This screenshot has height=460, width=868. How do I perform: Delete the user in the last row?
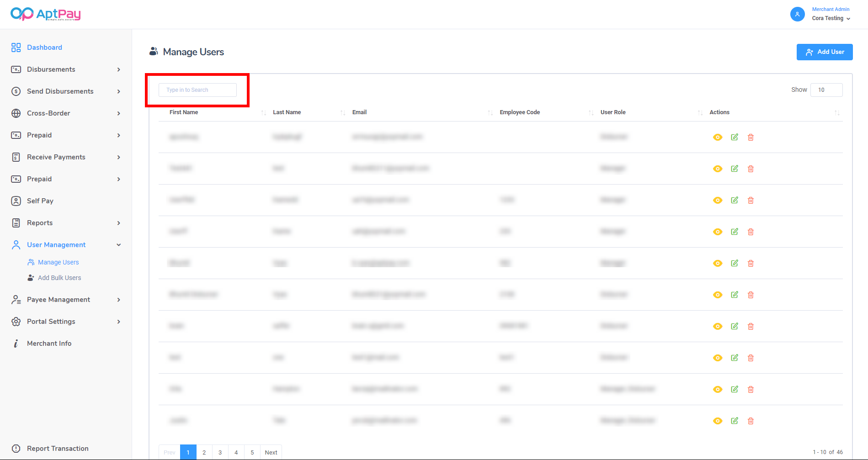point(751,421)
